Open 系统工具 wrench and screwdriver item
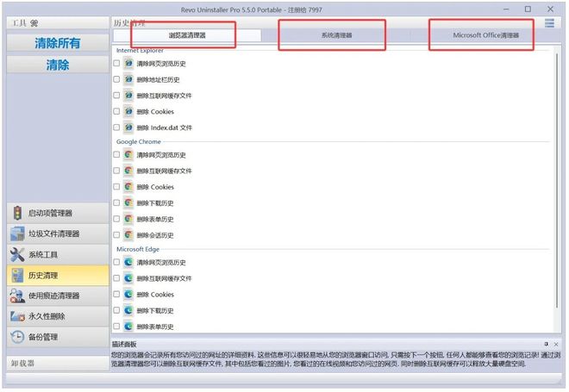This screenshot has height=392, width=569. point(58,254)
